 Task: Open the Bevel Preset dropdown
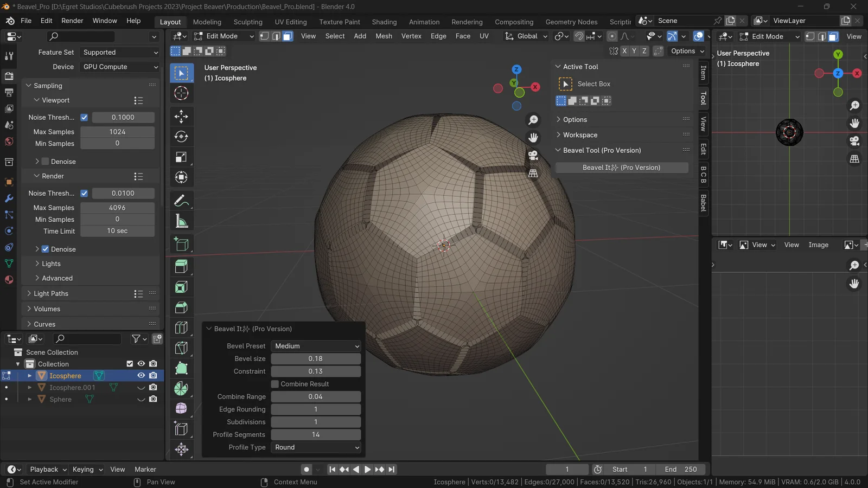(x=316, y=346)
